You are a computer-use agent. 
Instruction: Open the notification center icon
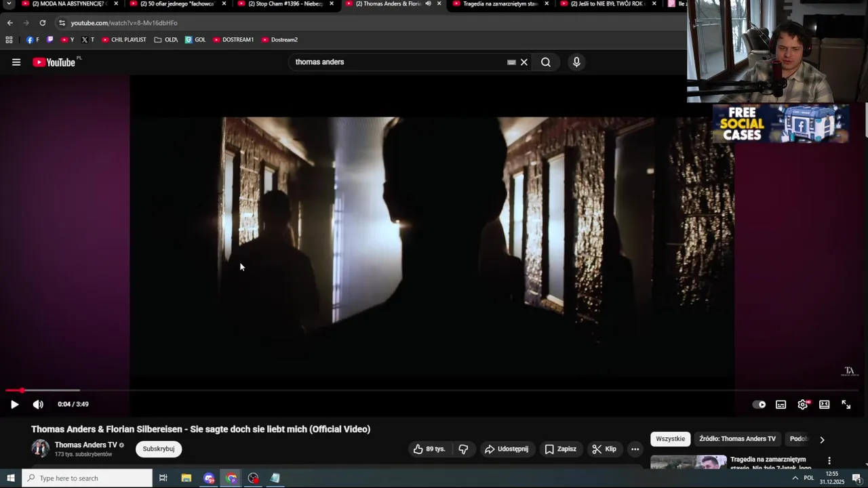[856, 479]
